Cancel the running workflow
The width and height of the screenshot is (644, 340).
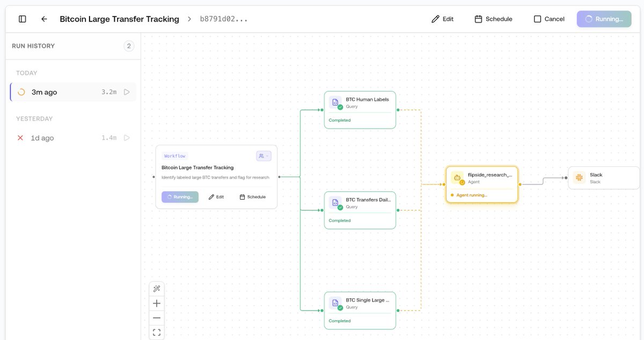(549, 19)
